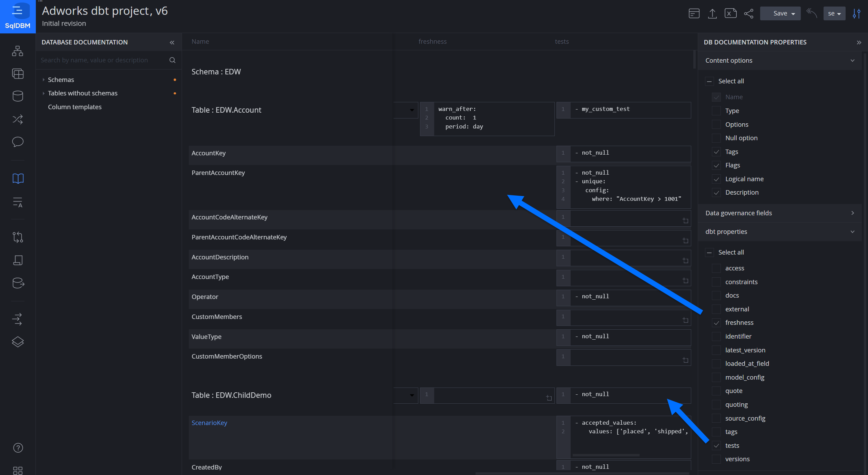Click the share icon in the top toolbar
Screen dimensions: 868x475
[748, 13]
